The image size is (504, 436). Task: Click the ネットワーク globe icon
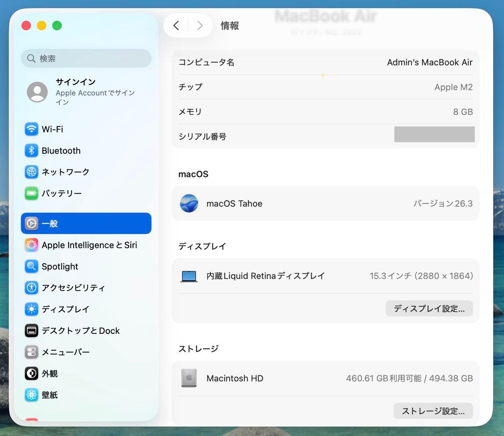[31, 172]
